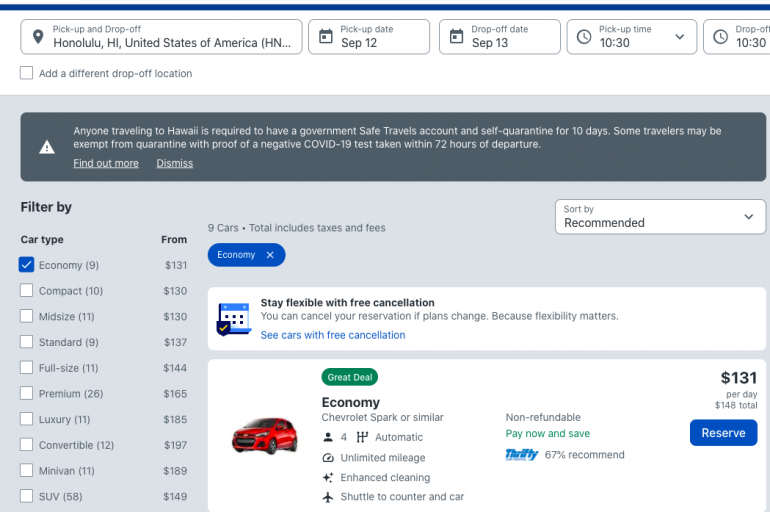Check 'Add a different drop-off location'
Image resolution: width=770 pixels, height=512 pixels.
point(27,73)
